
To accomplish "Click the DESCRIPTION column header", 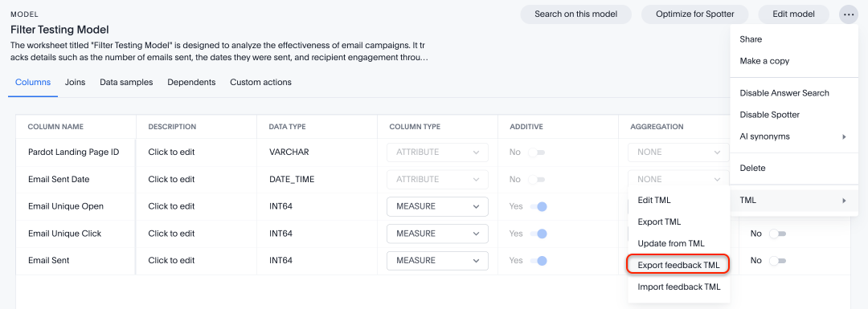I will [x=172, y=127].
